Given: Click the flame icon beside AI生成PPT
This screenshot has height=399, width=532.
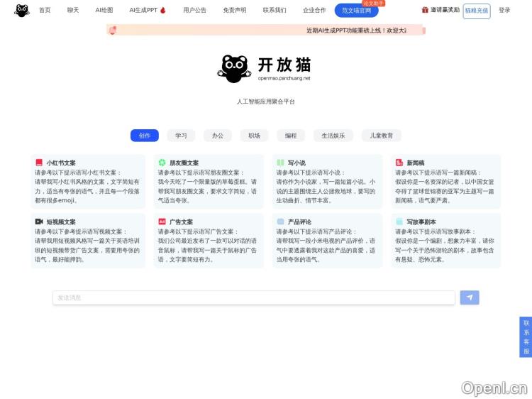Looking at the screenshot, I should click(x=163, y=11).
